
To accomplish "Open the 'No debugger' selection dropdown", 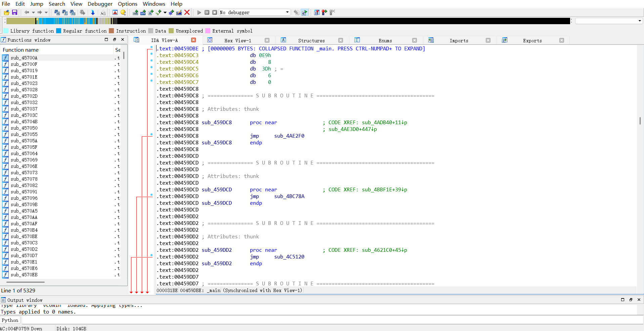I will 255,12.
